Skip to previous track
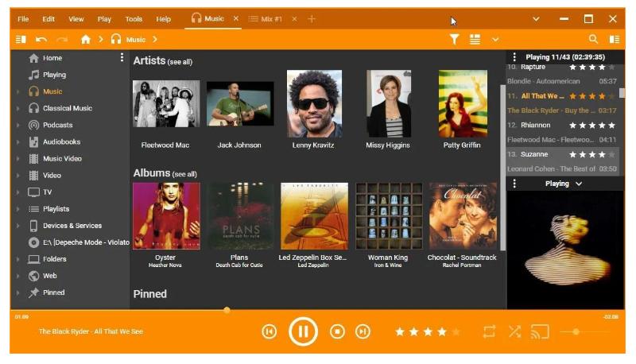Screen dimensions: 636x364 pyautogui.click(x=269, y=331)
